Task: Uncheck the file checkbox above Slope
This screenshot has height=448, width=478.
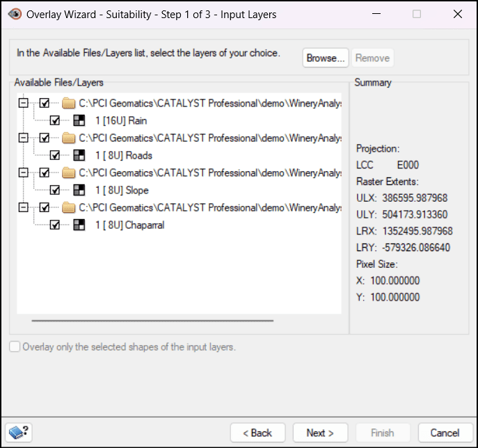Action: 45,173
